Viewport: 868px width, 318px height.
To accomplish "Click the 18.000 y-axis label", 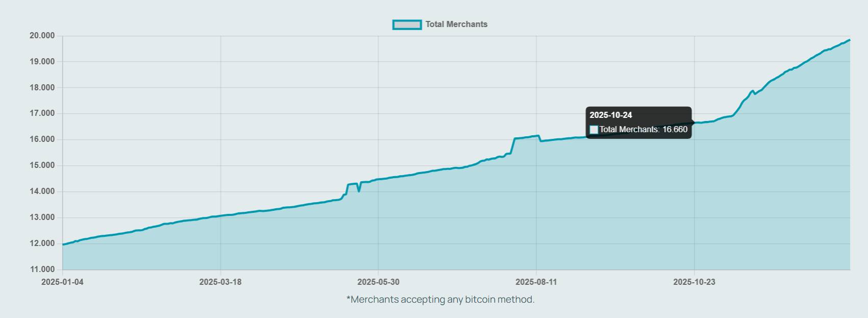I will coord(42,88).
